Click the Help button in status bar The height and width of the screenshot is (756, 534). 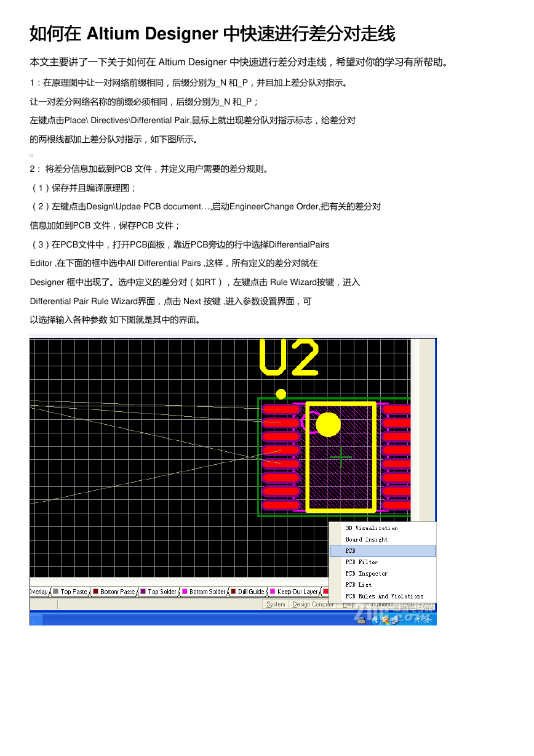pyautogui.click(x=349, y=605)
